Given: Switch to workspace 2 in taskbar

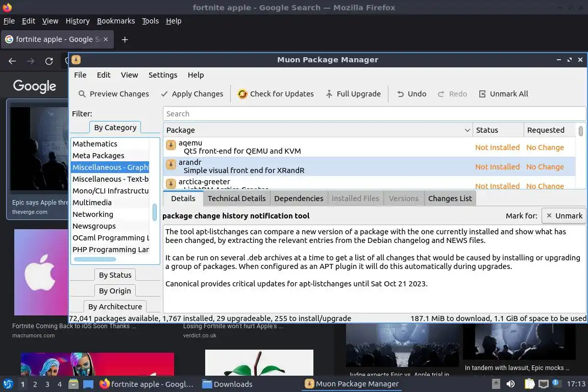Looking at the screenshot, I should pyautogui.click(x=35, y=384).
